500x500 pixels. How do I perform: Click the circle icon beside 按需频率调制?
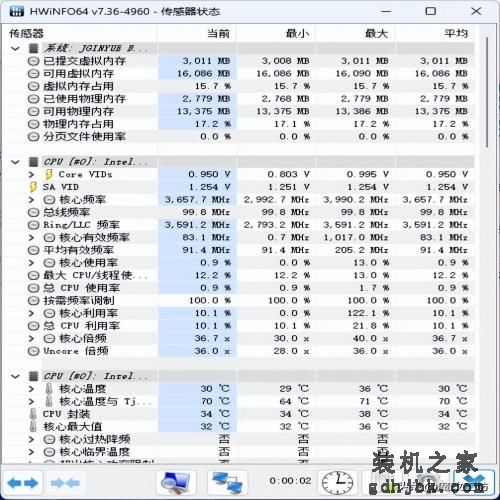(x=33, y=301)
